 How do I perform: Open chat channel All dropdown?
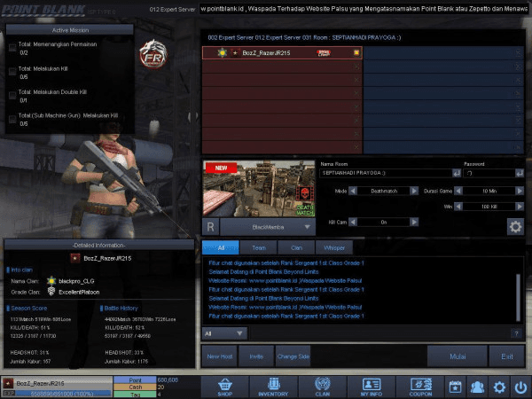[224, 333]
